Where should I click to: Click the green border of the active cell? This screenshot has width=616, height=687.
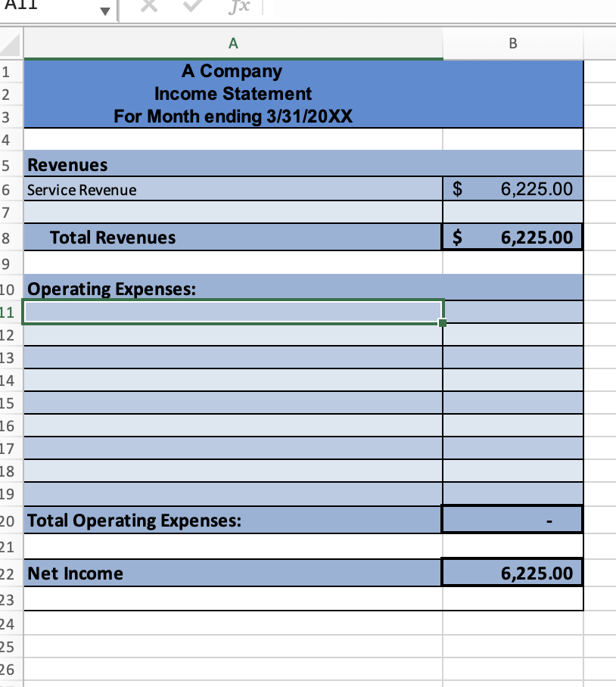click(227, 298)
